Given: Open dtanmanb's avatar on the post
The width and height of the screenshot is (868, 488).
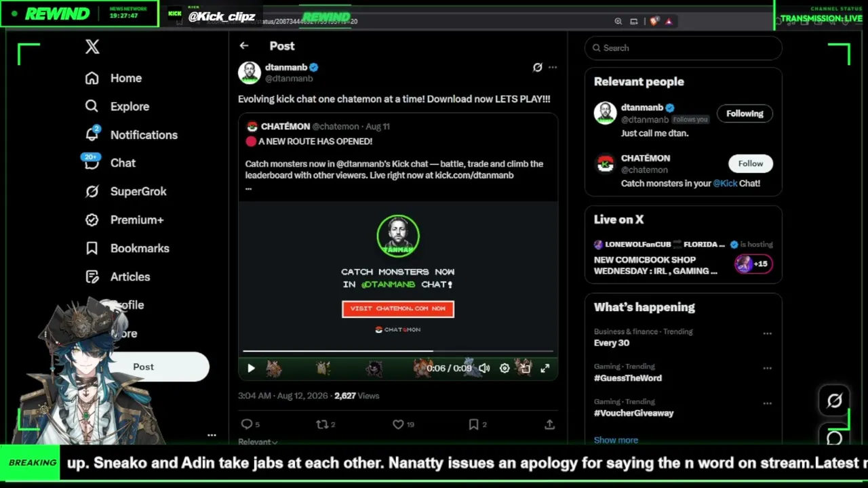Looking at the screenshot, I should 250,73.
